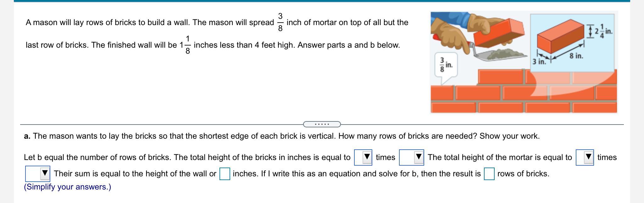The image size is (644, 203).
Task: Open dropdown after "mortar is equal to"
Action: (585, 158)
